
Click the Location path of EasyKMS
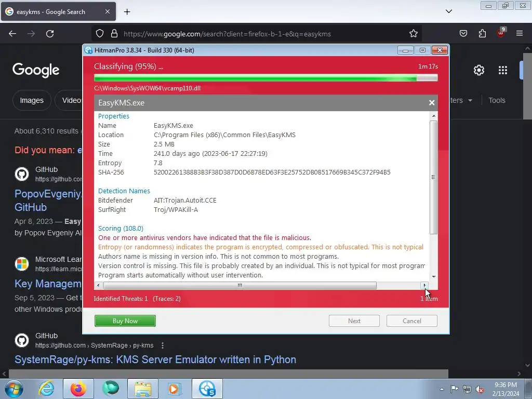coord(224,135)
